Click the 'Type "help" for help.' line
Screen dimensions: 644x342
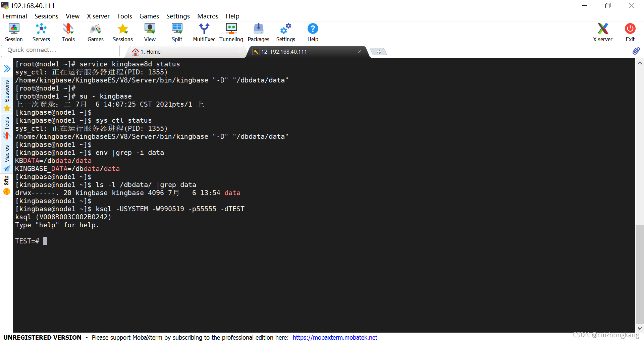coord(57,225)
